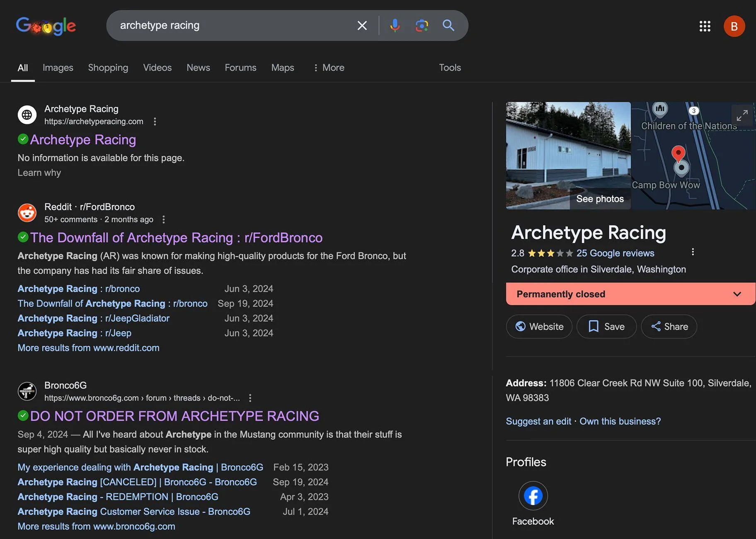Image resolution: width=756 pixels, height=539 pixels.
Task: Open options menu for archetyperacing.com result
Action: (155, 121)
